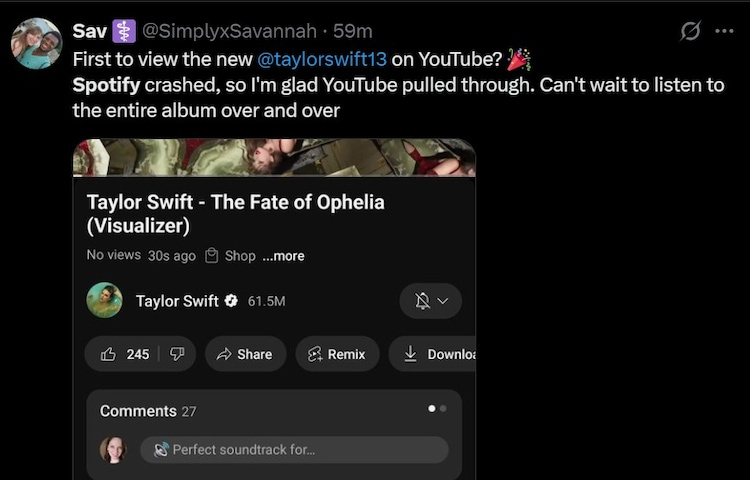750x480 pixels.
Task: Click the verified checkmark next to Taylor Swift
Action: [x=231, y=301]
